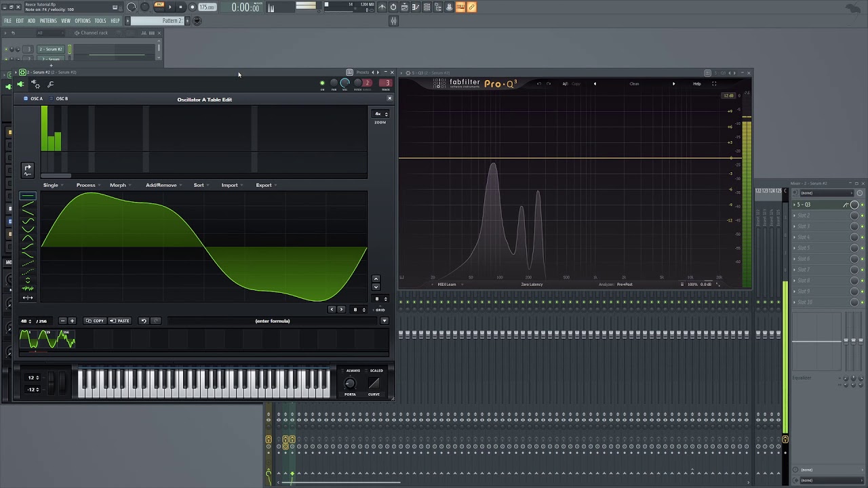
Task: Toggle the Serum wrapper ON LED
Action: 322,83
